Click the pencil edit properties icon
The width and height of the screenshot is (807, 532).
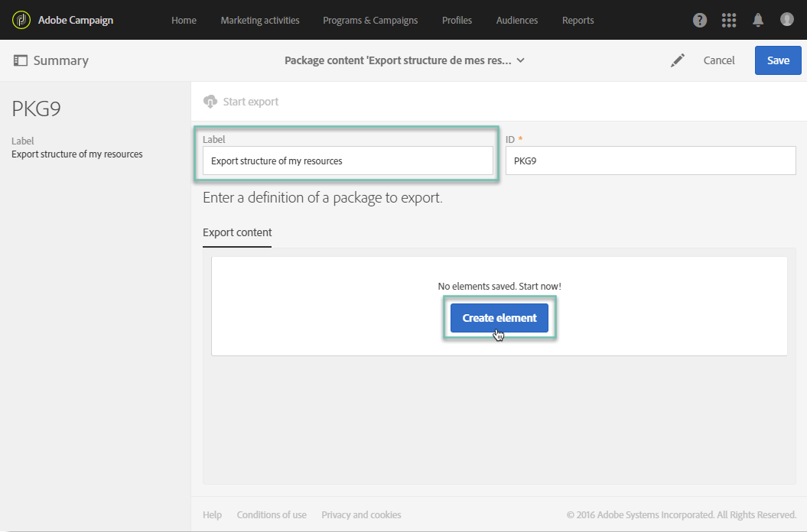678,60
